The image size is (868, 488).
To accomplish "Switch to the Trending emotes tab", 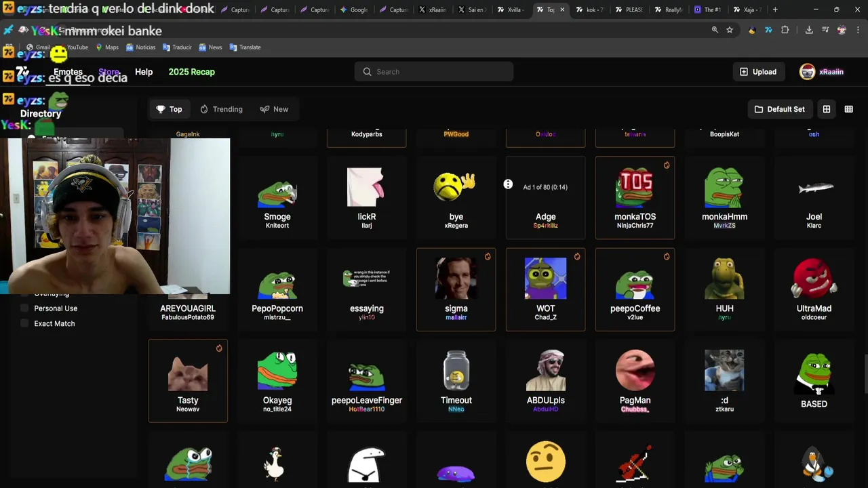I will click(x=221, y=109).
